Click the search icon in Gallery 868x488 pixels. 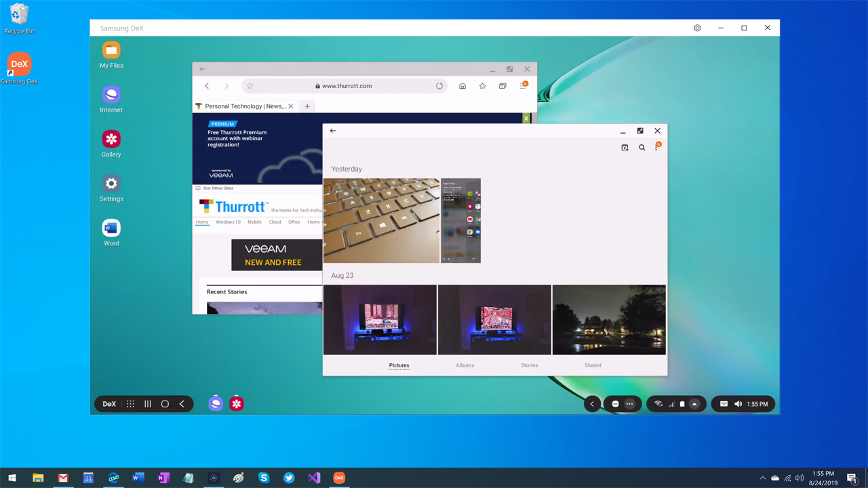click(x=642, y=148)
